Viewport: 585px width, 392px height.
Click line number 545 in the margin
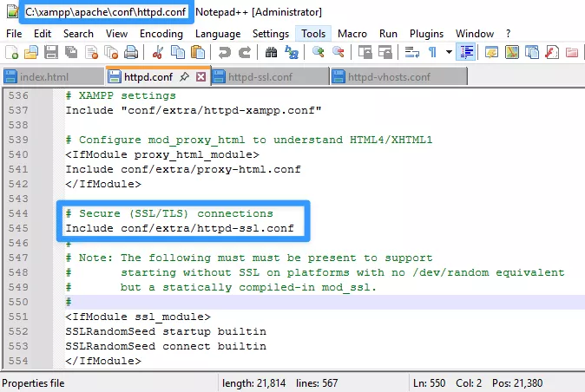[18, 228]
